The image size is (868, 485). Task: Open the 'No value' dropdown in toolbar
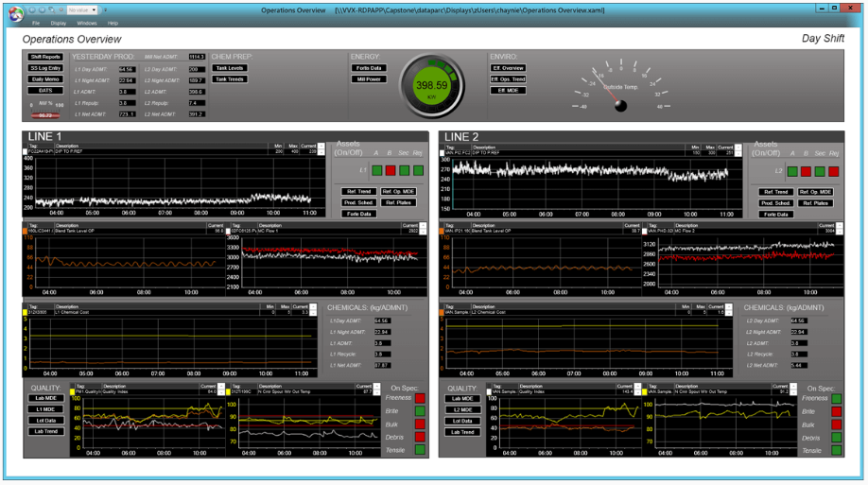82,10
